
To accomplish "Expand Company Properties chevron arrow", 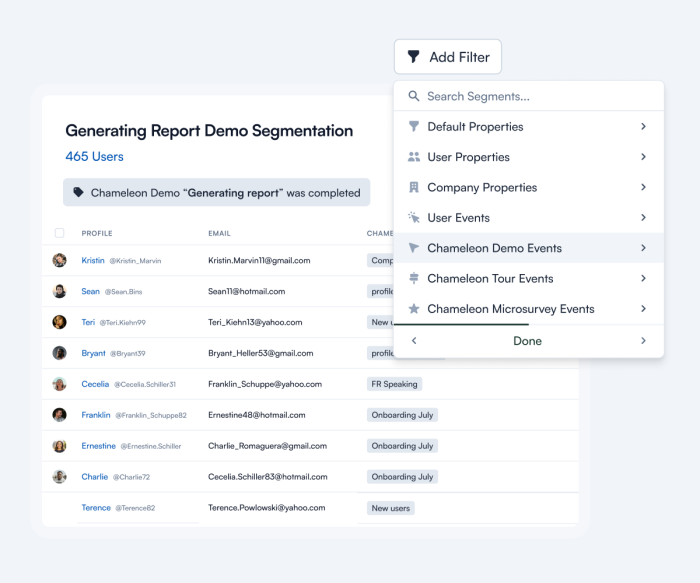I will pyautogui.click(x=643, y=187).
